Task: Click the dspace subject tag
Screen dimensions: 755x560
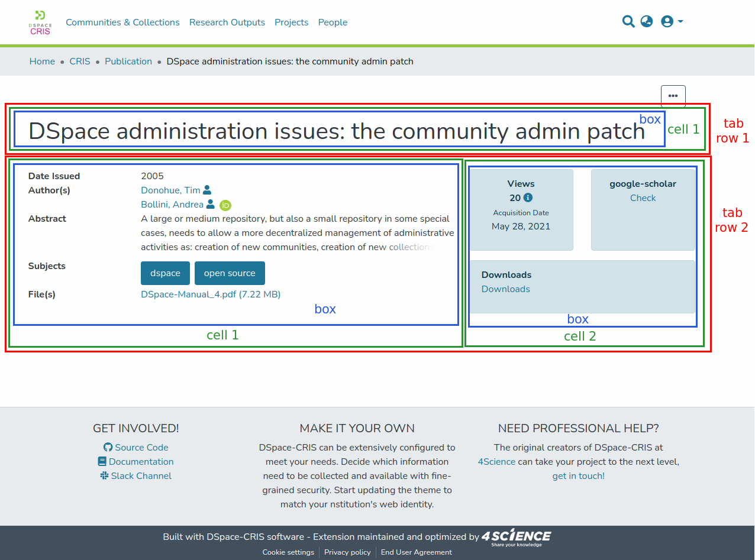Action: (x=165, y=273)
